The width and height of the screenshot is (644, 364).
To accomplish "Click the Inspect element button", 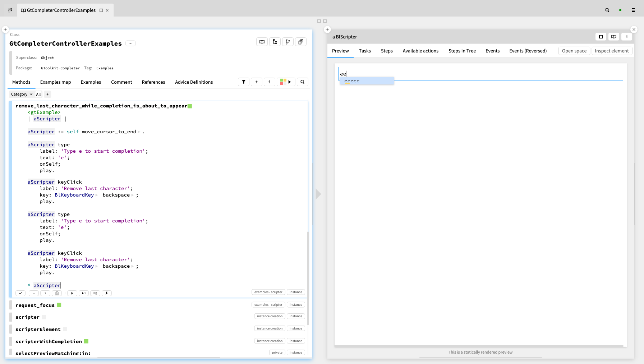I will point(612,51).
